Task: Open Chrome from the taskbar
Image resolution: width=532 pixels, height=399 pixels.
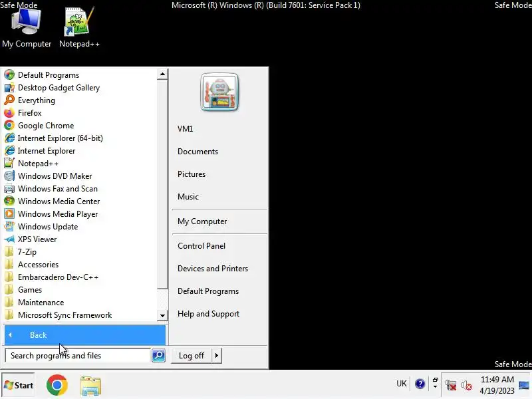Action: pos(57,385)
